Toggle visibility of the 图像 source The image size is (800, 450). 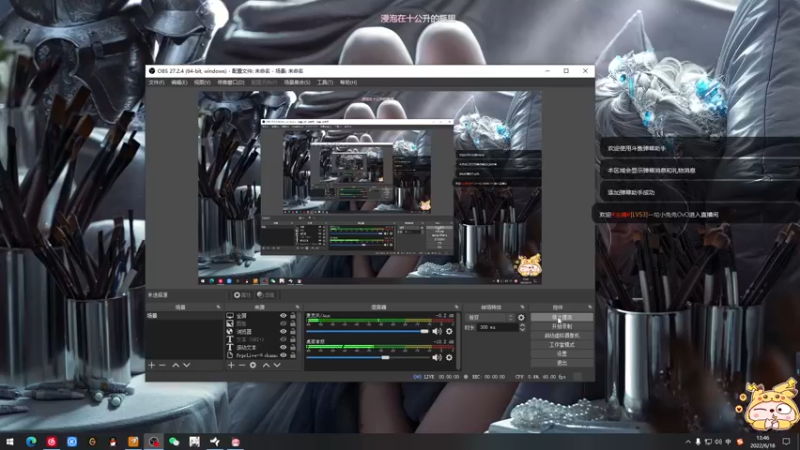click(x=283, y=323)
